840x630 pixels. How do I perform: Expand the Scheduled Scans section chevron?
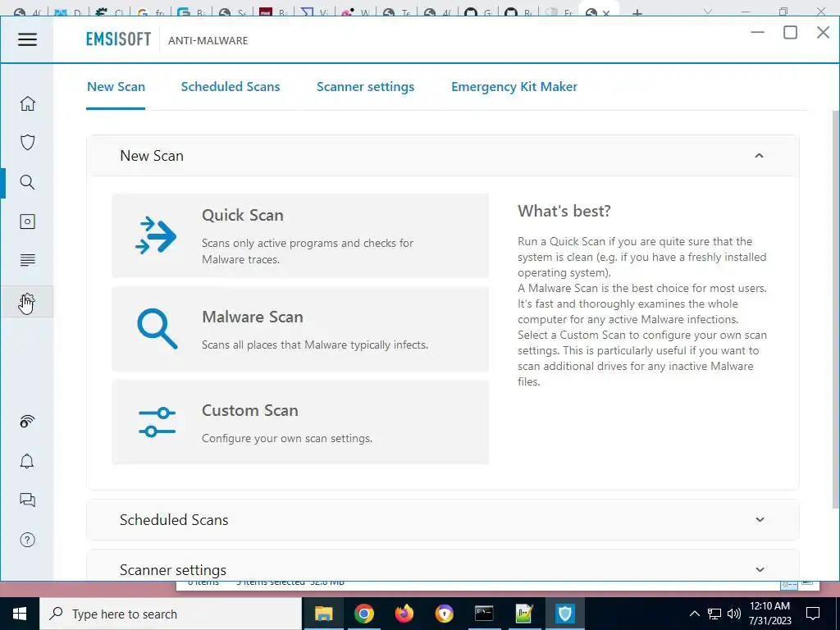[x=760, y=519]
